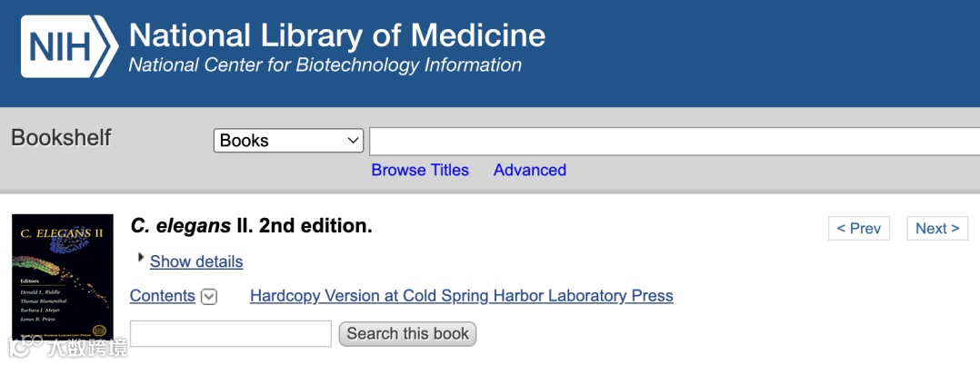Open the Advanced search link
The width and height of the screenshot is (980, 365).
[529, 170]
